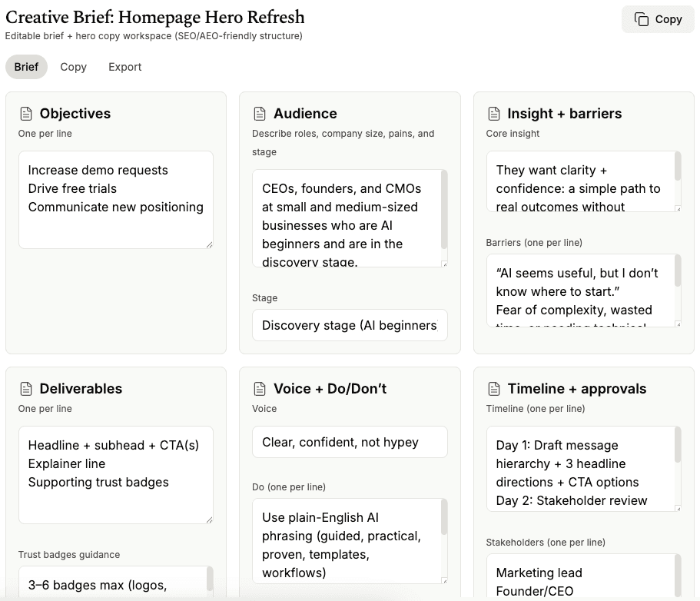This screenshot has height=601, width=700.
Task: Click into the Objectives text area
Action: pyautogui.click(x=115, y=200)
